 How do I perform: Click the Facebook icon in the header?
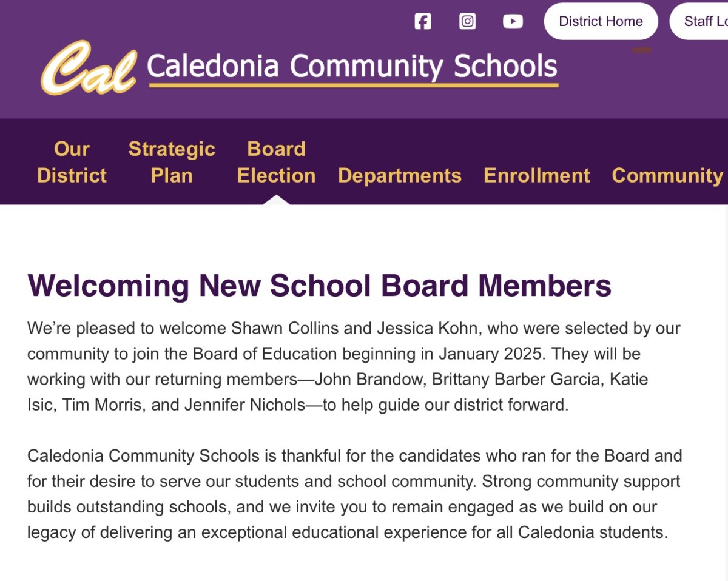pyautogui.click(x=422, y=21)
